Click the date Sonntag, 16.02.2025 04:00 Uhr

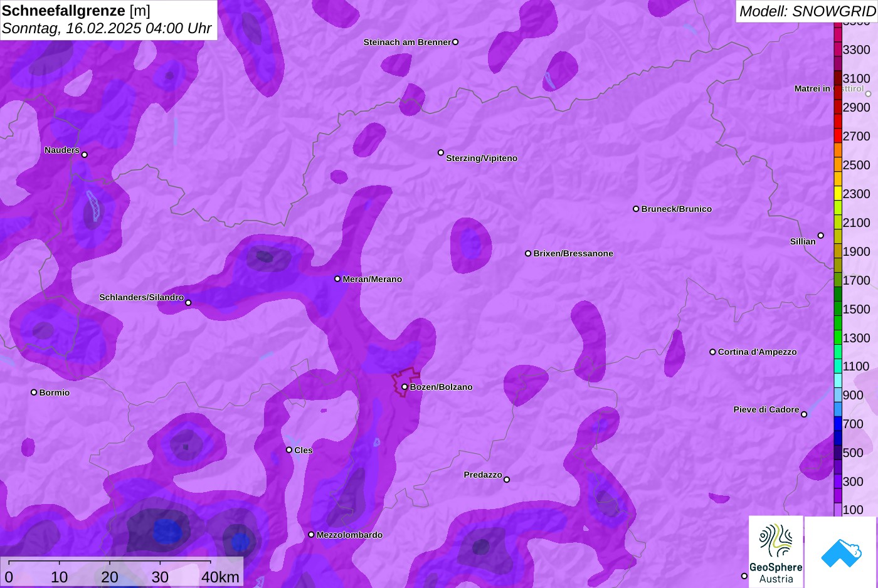107,29
